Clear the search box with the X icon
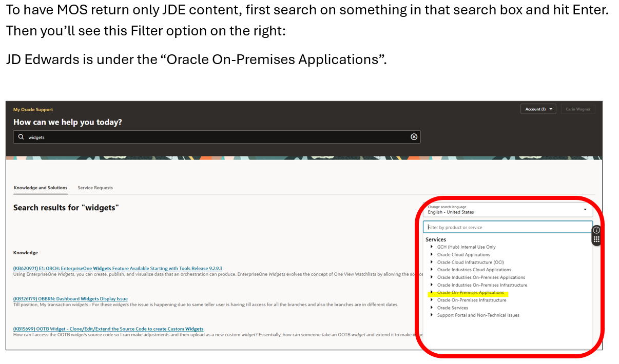The height and width of the screenshot is (364, 619). click(414, 137)
